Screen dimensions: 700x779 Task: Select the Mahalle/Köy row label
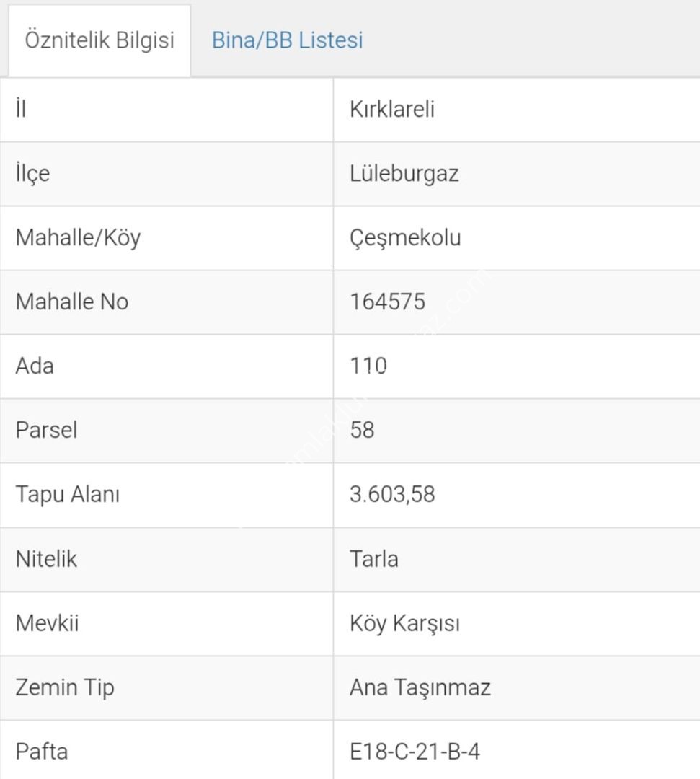click(78, 237)
